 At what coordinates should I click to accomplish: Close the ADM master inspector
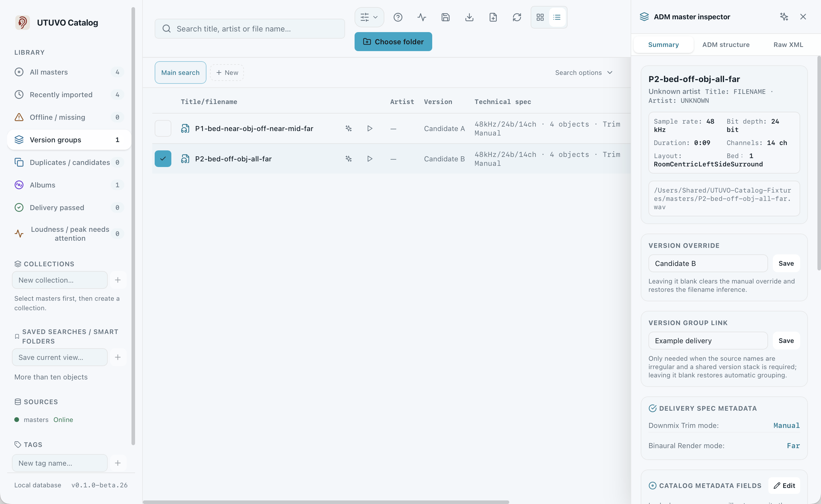pyautogui.click(x=803, y=17)
